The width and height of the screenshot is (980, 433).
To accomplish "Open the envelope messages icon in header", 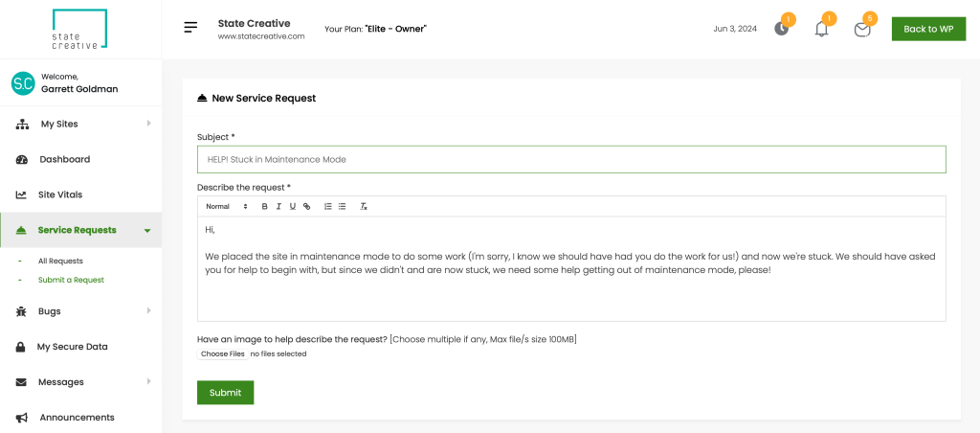I will click(x=862, y=30).
